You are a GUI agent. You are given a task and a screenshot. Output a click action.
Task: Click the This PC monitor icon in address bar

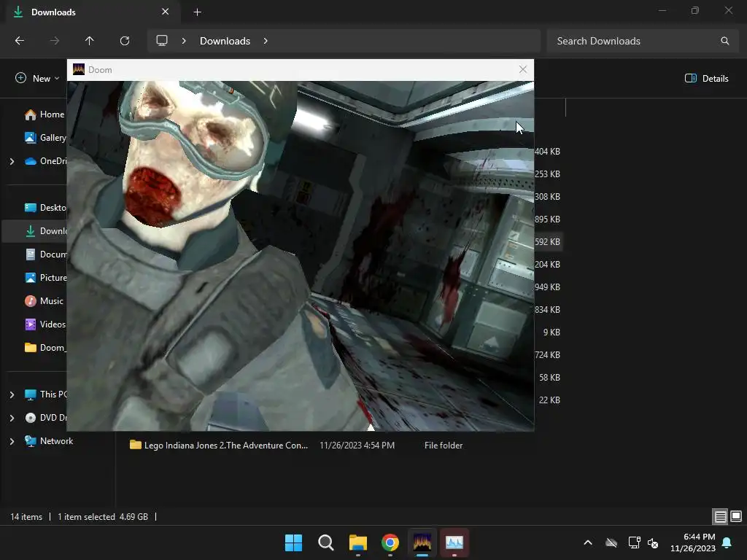pyautogui.click(x=162, y=41)
